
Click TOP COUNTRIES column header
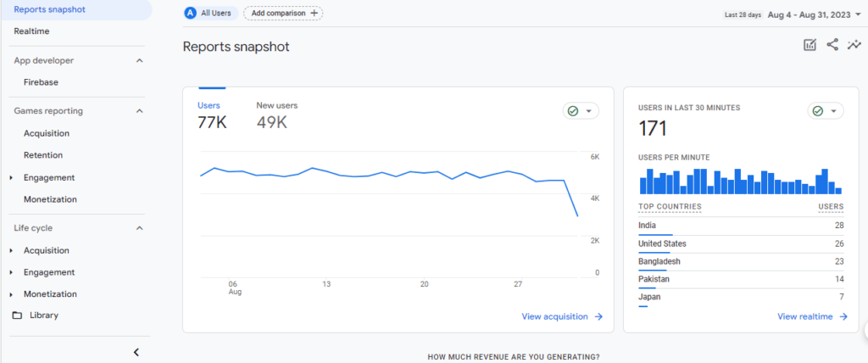click(x=670, y=207)
